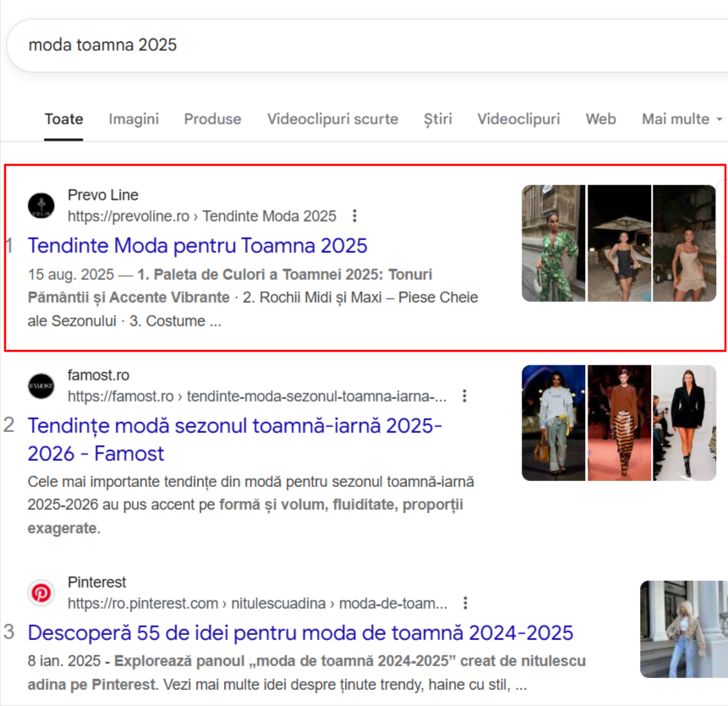Open famost runway jeans outfit thumbnail

pyautogui.click(x=554, y=423)
